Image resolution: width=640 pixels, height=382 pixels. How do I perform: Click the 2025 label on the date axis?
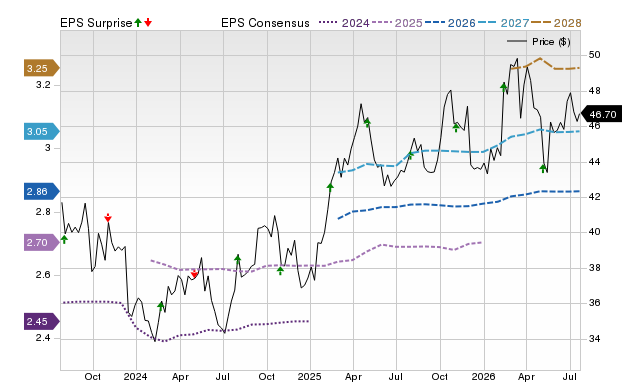tap(309, 376)
